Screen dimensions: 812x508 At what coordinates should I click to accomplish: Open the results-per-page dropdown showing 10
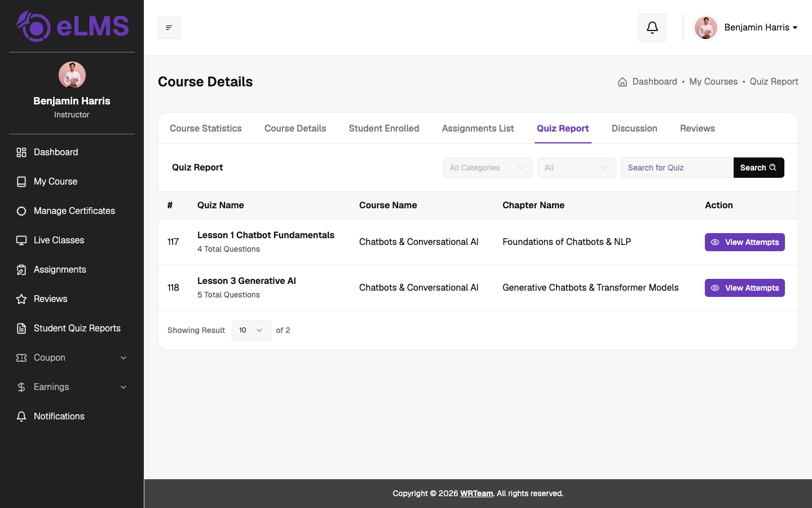251,330
